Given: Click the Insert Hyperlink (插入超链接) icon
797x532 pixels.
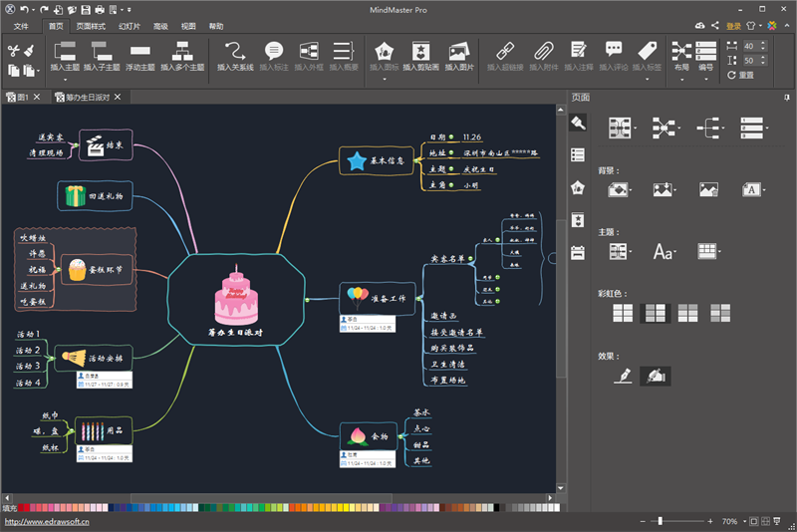Looking at the screenshot, I should point(505,52).
